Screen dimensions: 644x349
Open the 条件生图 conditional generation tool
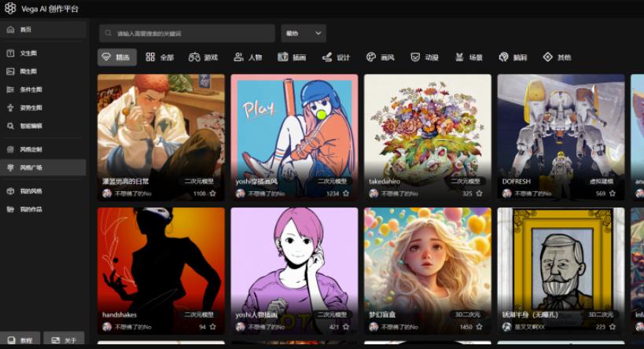tap(31, 90)
